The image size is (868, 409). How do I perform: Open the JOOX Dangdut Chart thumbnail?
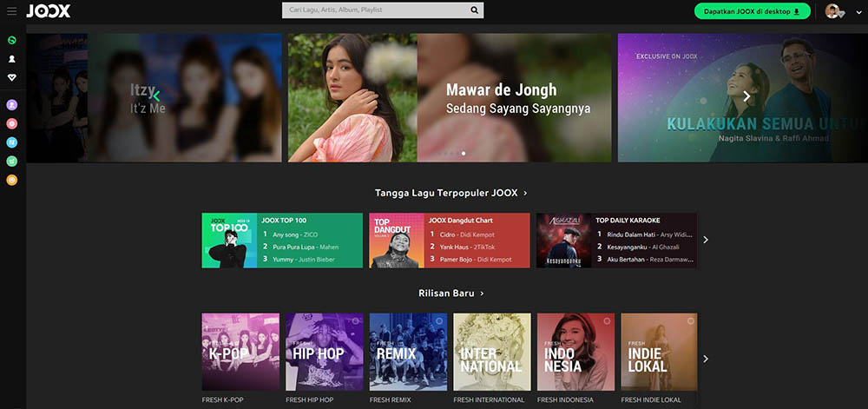click(x=397, y=241)
